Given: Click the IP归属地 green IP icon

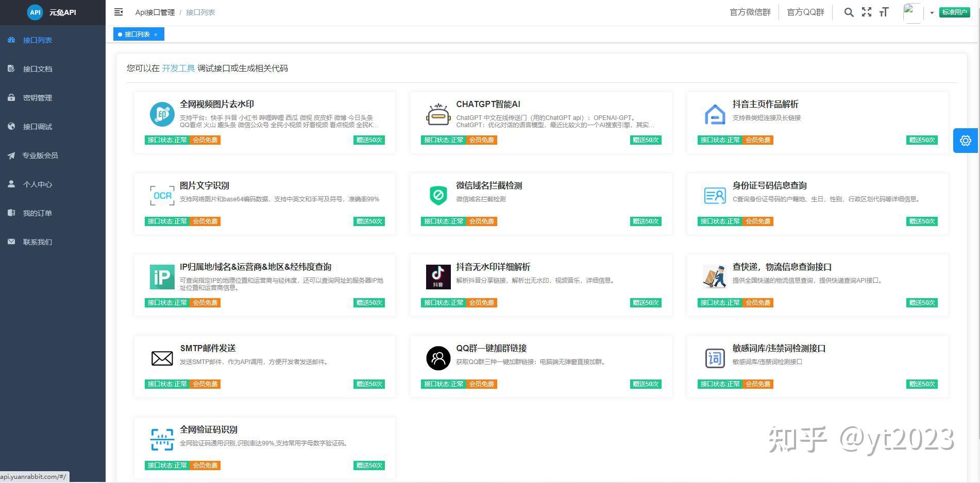Looking at the screenshot, I should (x=162, y=277).
